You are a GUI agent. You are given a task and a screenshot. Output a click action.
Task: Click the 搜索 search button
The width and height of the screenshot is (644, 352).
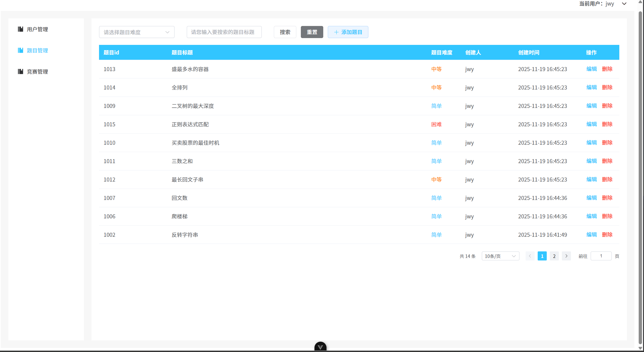[285, 32]
